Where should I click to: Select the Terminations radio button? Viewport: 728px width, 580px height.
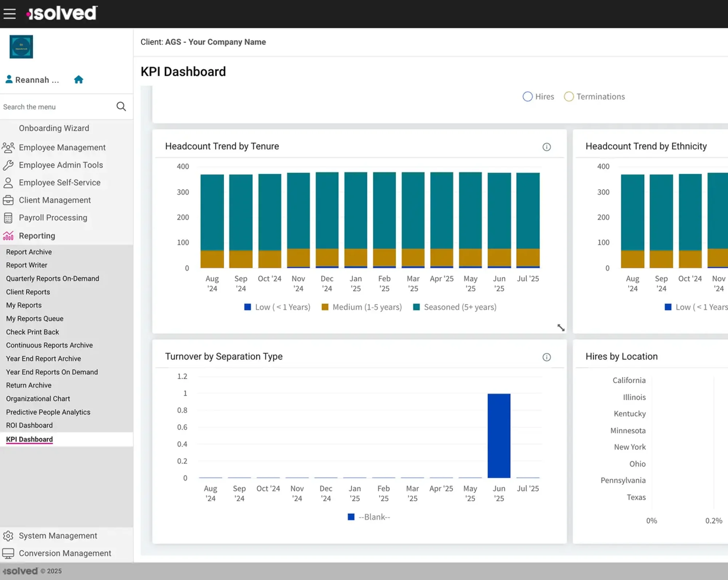click(569, 96)
